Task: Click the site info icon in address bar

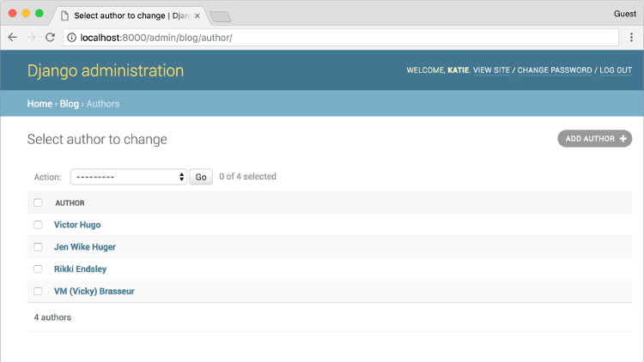Action: (x=71, y=38)
